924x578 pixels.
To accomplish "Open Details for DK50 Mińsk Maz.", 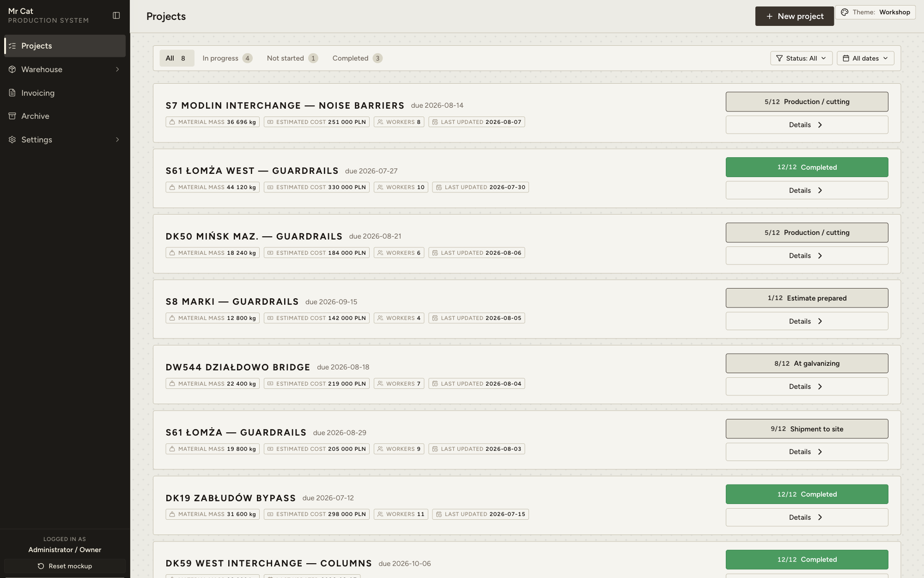I will (x=807, y=256).
